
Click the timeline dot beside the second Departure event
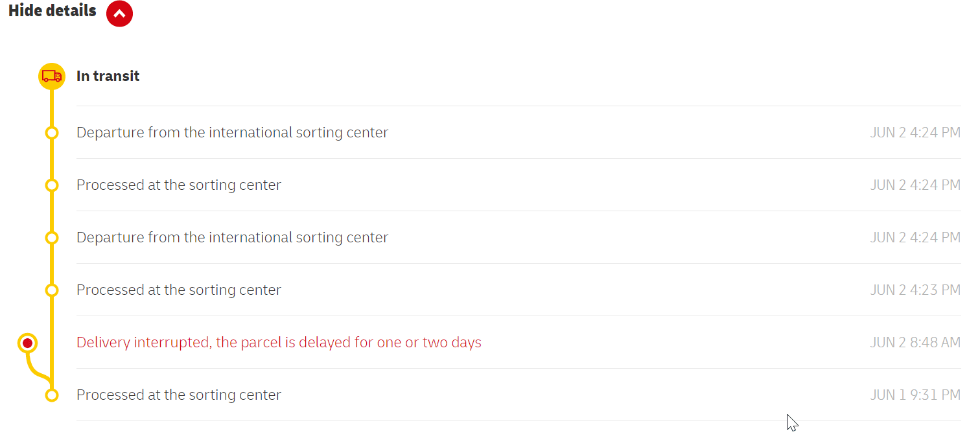click(x=52, y=238)
